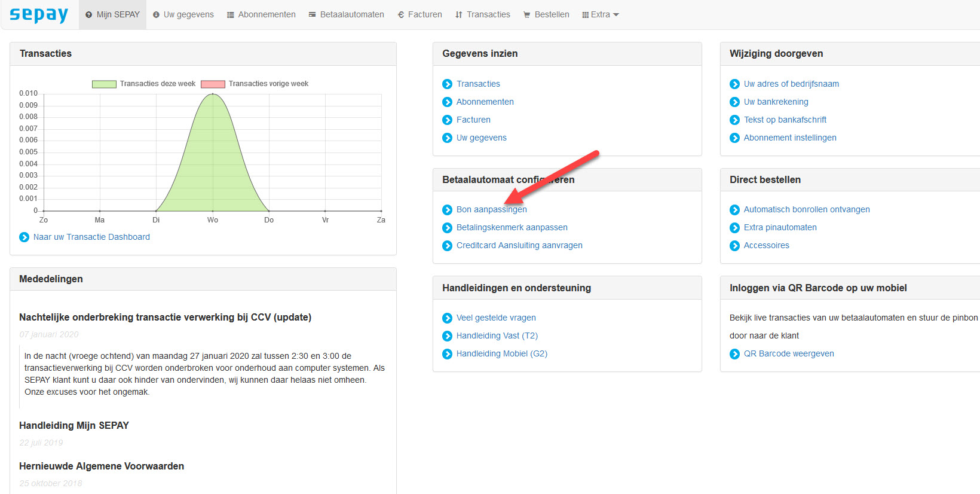
Task: Open the 'Naar uw Transactie Dashboard' link
Action: coord(91,237)
